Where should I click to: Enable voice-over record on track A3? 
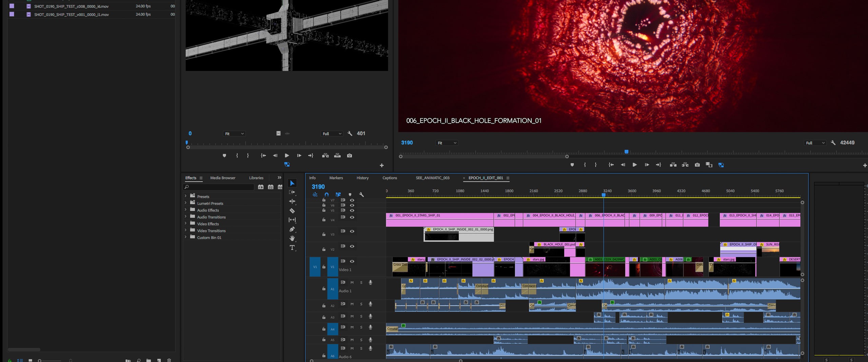[x=370, y=316]
